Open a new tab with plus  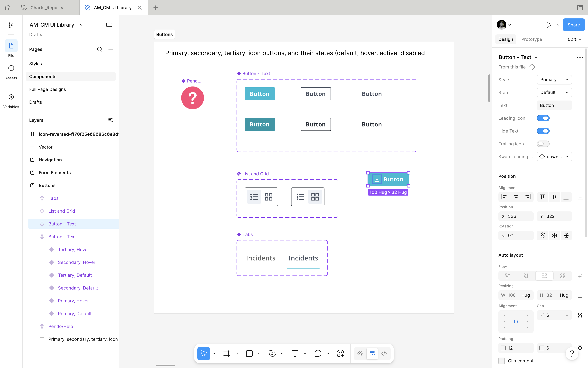coord(156,8)
